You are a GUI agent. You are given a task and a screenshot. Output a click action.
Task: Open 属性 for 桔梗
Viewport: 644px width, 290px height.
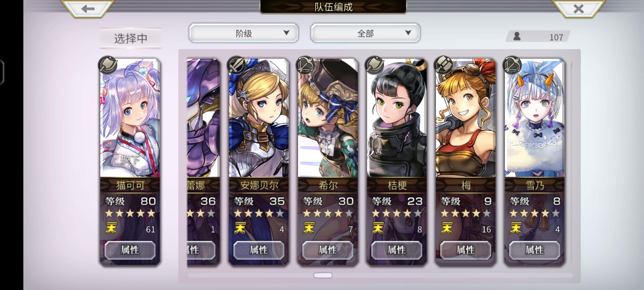coord(397,250)
